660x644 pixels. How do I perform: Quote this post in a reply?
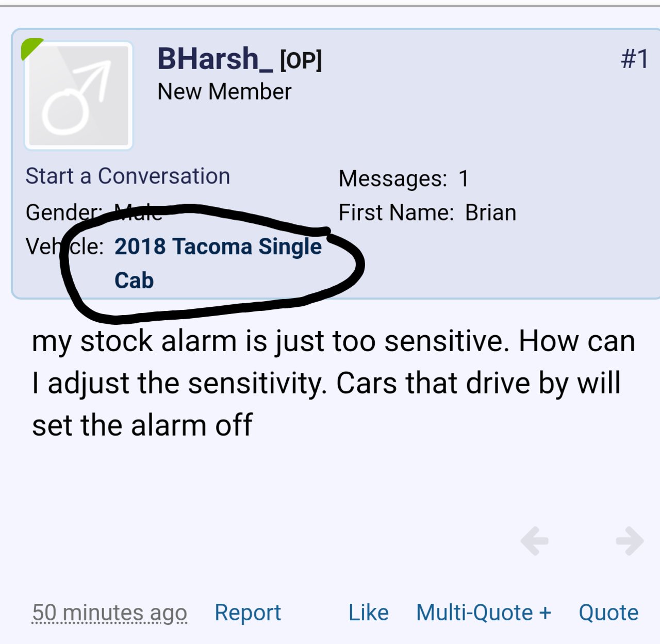608,613
